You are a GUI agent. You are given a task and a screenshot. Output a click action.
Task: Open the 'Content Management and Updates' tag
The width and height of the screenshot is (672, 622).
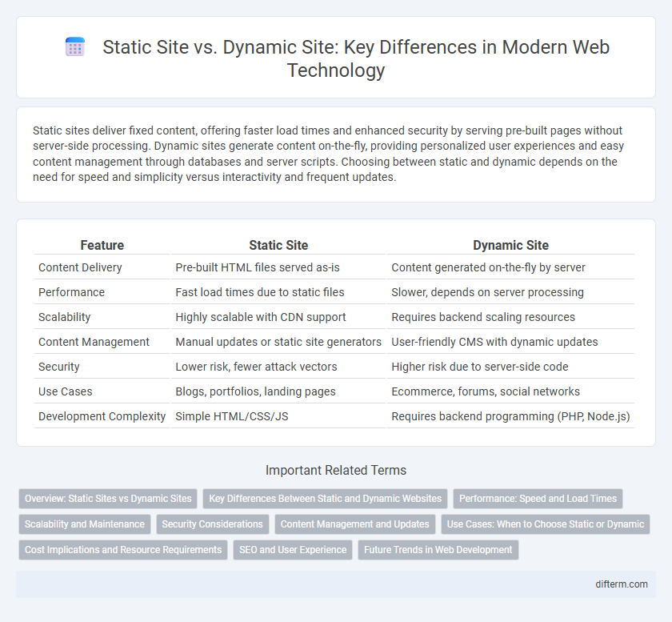pos(355,524)
